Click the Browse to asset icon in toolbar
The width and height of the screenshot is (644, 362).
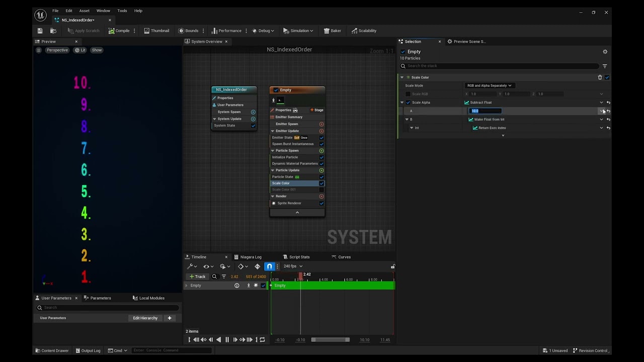pyautogui.click(x=53, y=31)
